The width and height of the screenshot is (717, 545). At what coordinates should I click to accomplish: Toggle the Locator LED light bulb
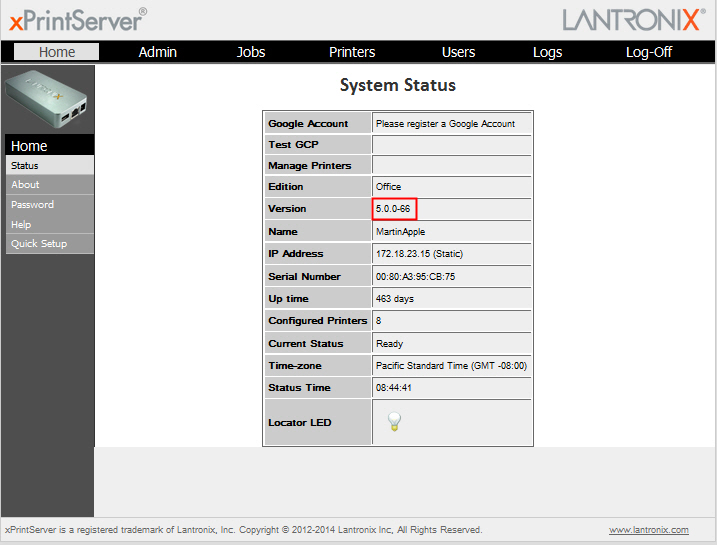tap(394, 422)
